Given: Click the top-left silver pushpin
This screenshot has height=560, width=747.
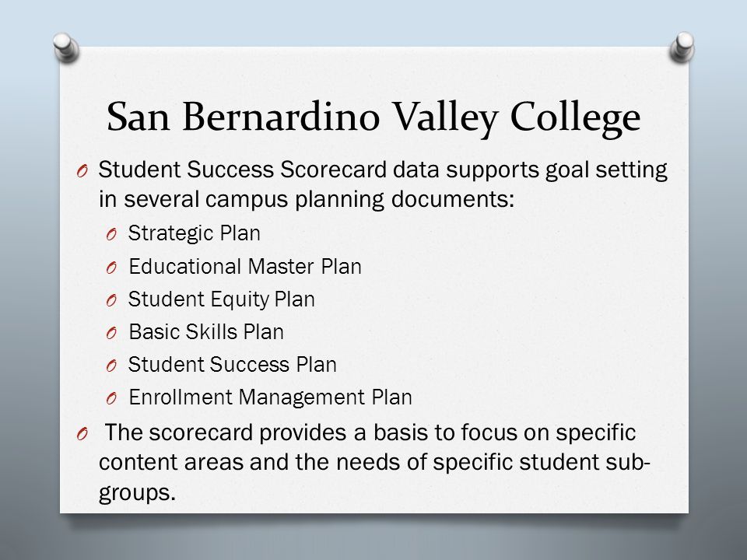Looking at the screenshot, I should point(65,47).
